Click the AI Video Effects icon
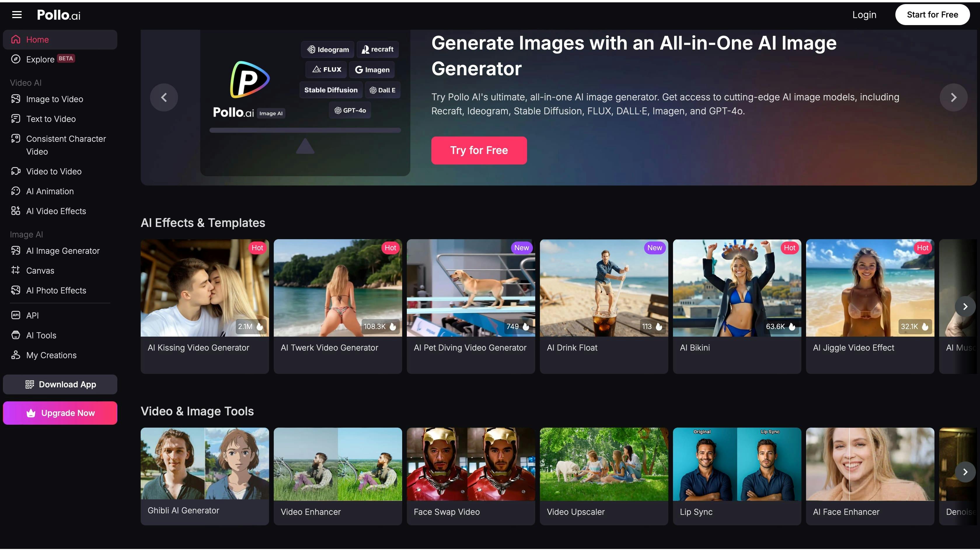Viewport: 980px width, 551px height. point(15,211)
